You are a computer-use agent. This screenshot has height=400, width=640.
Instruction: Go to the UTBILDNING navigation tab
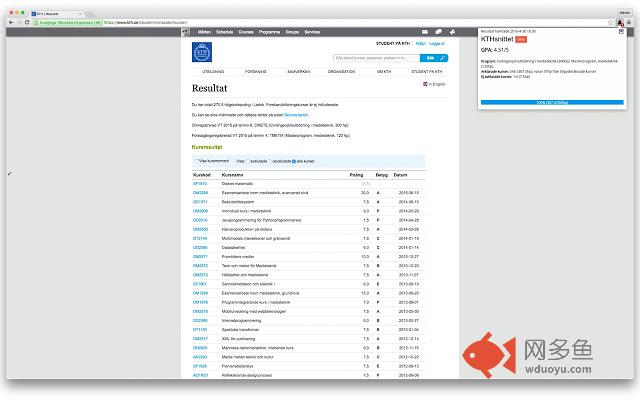pos(213,71)
